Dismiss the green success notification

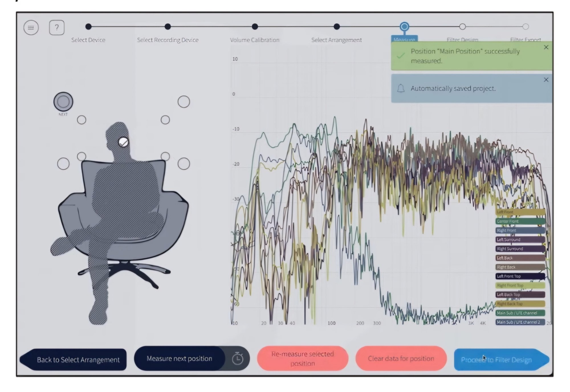[546, 48]
